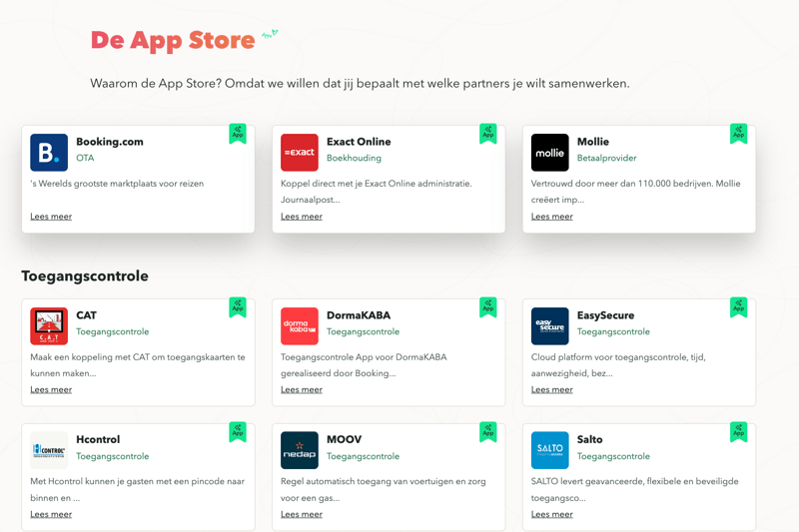799x532 pixels.
Task: Click the Exact Online card title
Action: click(359, 142)
